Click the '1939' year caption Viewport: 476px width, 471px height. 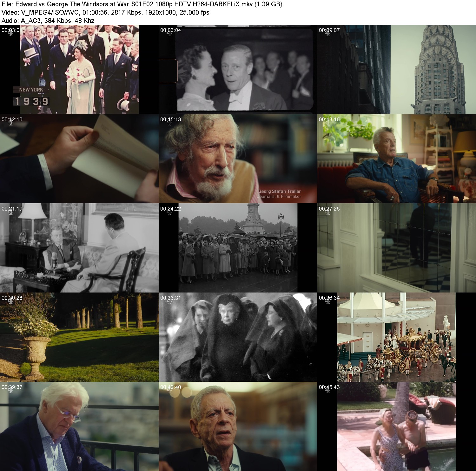coord(31,101)
